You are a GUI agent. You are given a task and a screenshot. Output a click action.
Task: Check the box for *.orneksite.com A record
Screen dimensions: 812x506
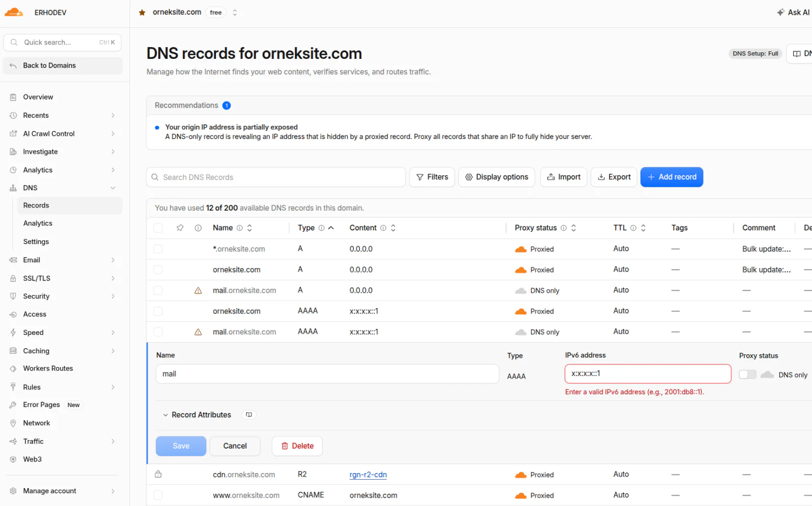[158, 249]
